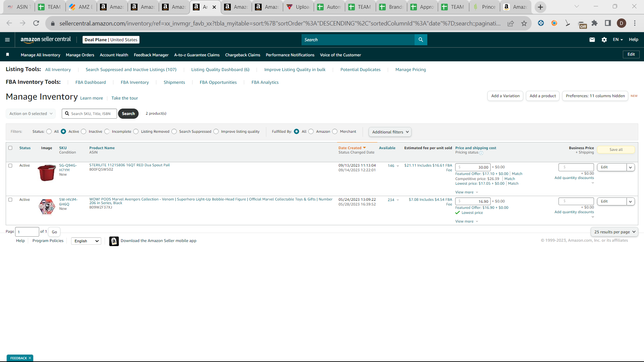Share this page via the share icon

tap(511, 23)
